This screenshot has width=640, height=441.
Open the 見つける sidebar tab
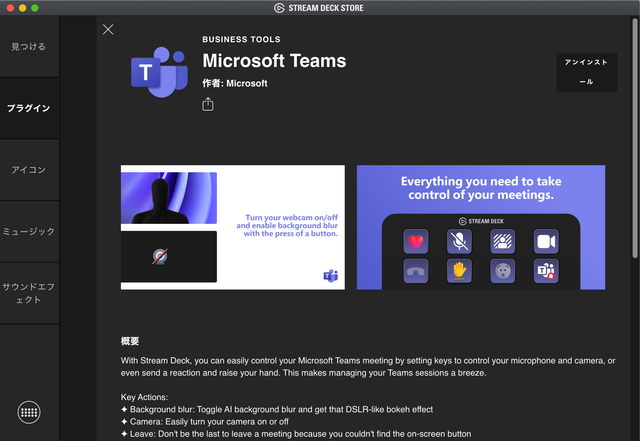pyautogui.click(x=29, y=47)
